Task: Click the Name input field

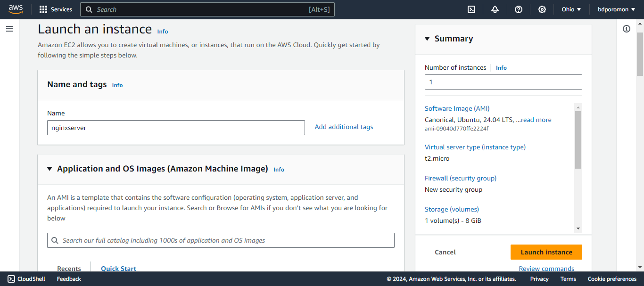Action: tap(176, 128)
